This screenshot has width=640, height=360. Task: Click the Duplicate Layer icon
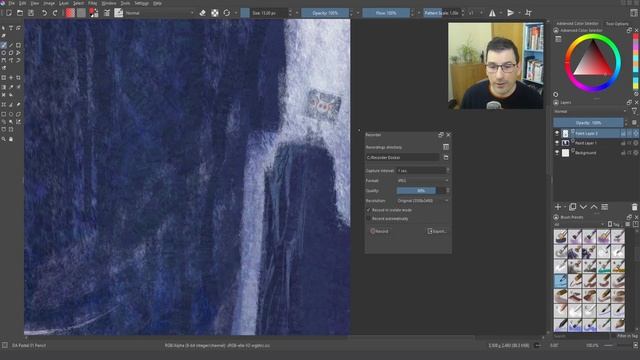[x=573, y=207]
